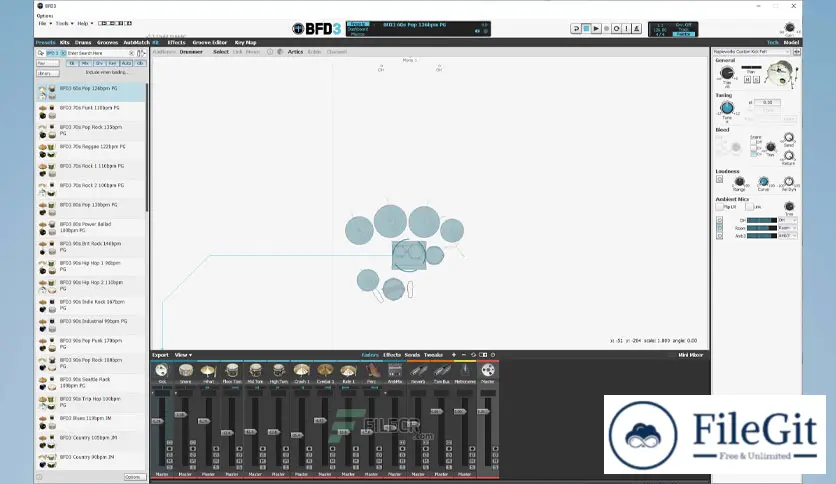
Task: Select the Cymbal 1 channel icon
Action: point(325,370)
